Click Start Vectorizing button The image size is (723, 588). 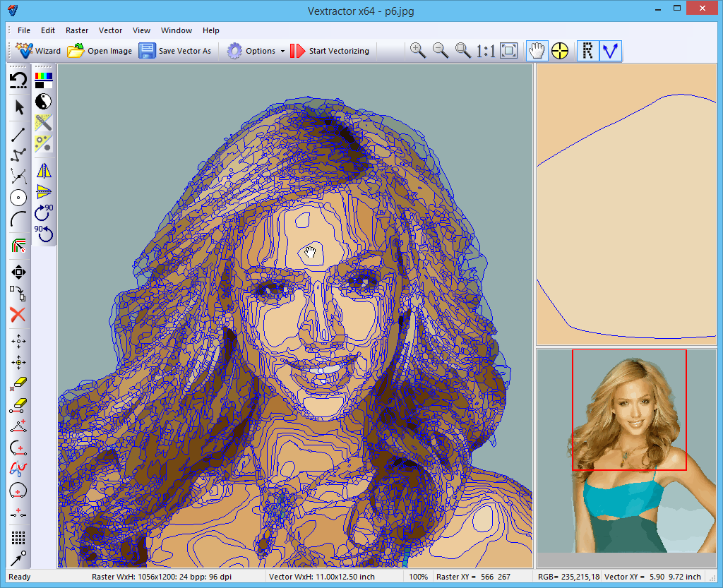[x=330, y=51]
